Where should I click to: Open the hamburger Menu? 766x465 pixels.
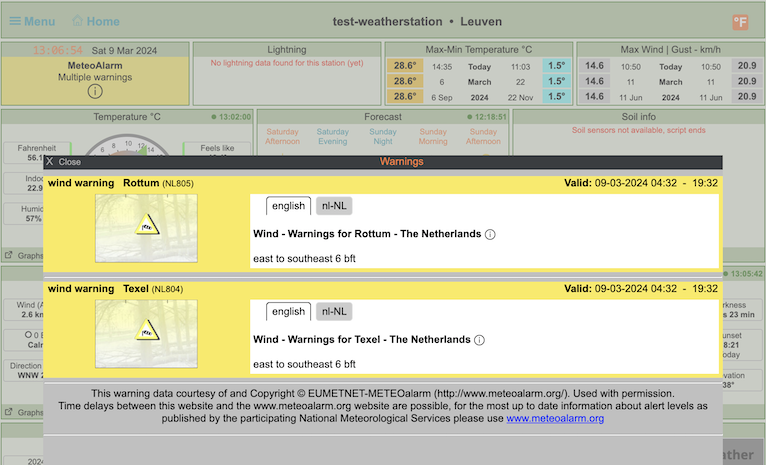(x=32, y=21)
